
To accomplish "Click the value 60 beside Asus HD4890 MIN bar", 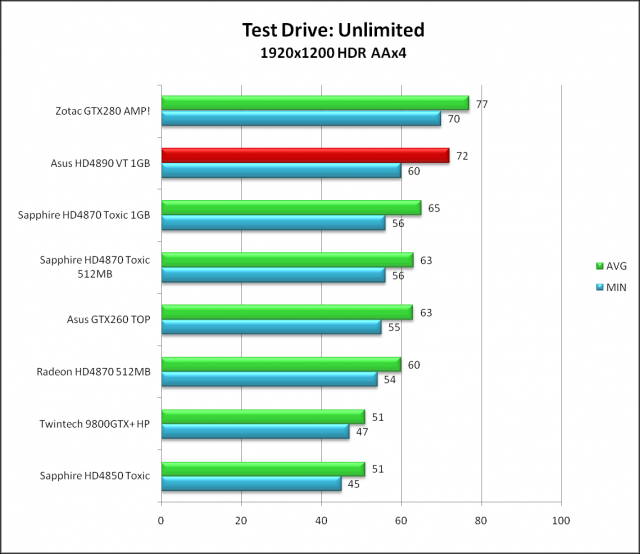I will tap(414, 171).
